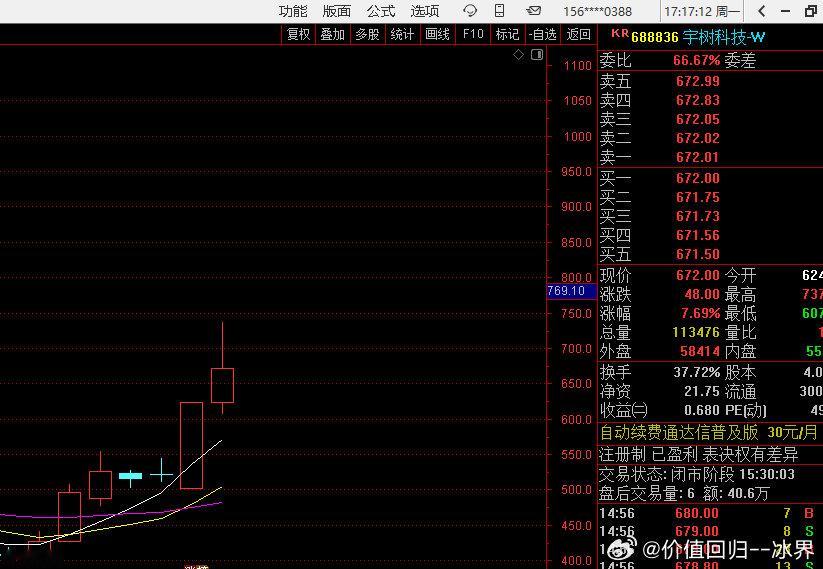Click the 净资 value 21.75
This screenshot has width=823, height=569.
[702, 391]
